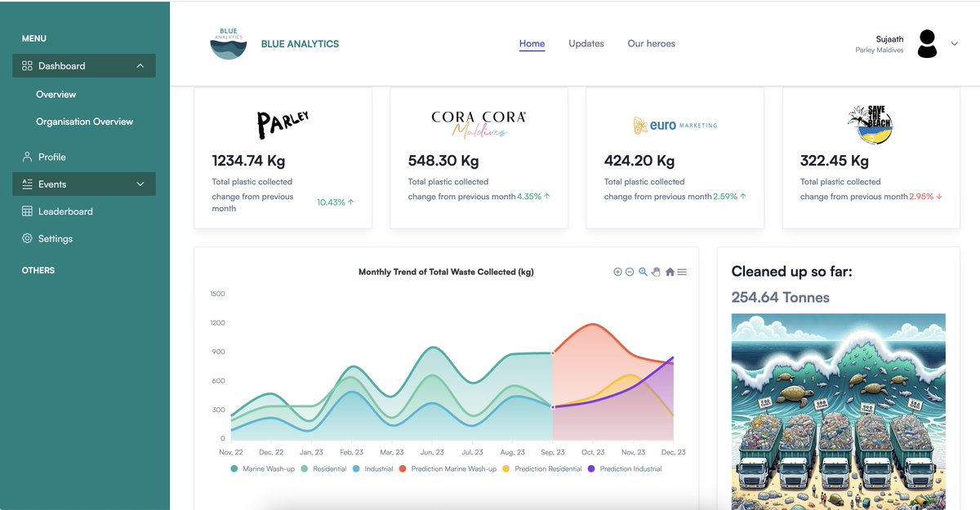The image size is (980, 510).
Task: Click the Dashboard grid icon in sidebar
Action: click(x=27, y=66)
